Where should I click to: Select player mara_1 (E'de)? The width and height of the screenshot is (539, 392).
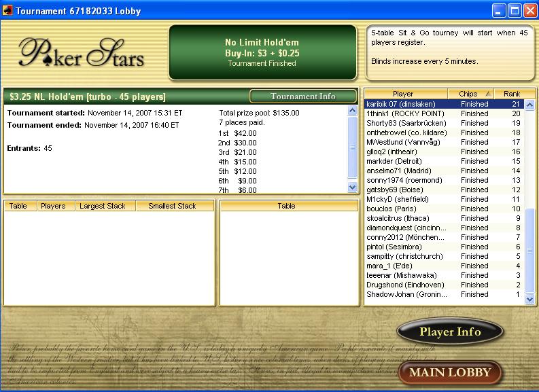[x=444, y=266]
